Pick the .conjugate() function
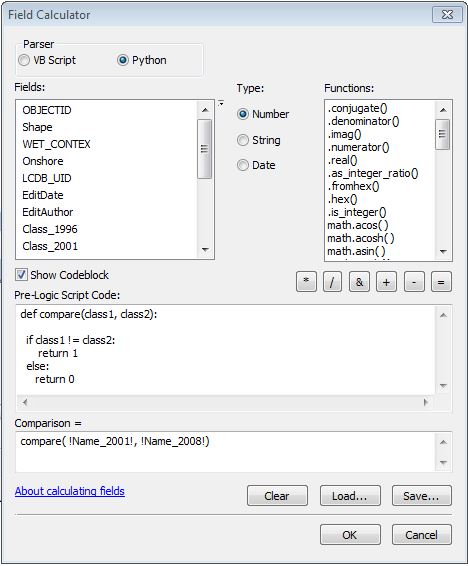 357,108
